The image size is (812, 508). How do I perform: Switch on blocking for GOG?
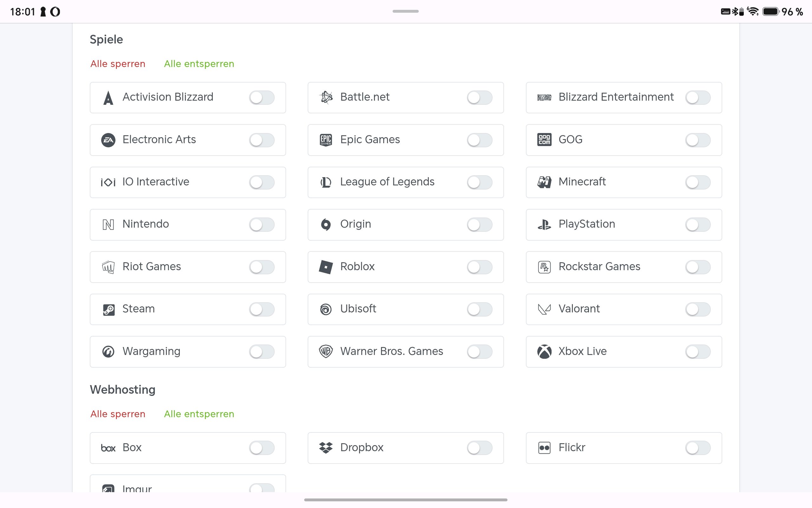coord(698,140)
